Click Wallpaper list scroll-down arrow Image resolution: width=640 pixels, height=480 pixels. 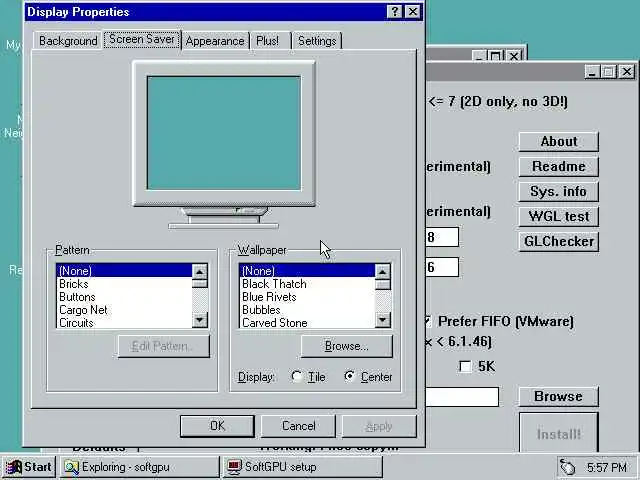pos(382,320)
